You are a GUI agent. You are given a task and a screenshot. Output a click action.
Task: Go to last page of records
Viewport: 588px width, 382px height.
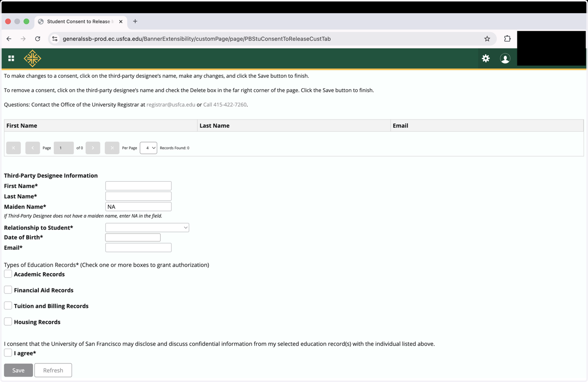tap(112, 148)
